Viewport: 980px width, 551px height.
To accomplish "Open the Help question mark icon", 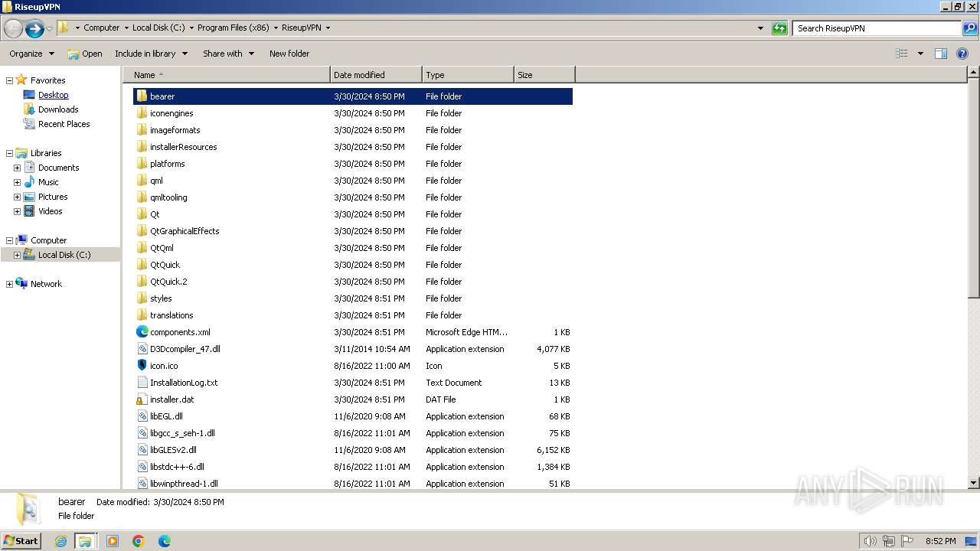I will [962, 54].
